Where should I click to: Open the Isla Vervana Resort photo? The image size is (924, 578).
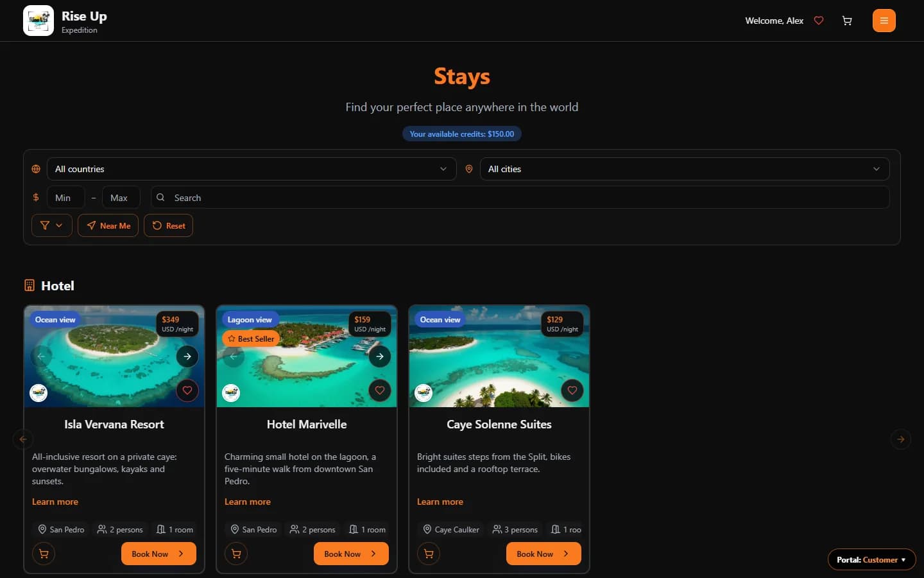pyautogui.click(x=114, y=356)
